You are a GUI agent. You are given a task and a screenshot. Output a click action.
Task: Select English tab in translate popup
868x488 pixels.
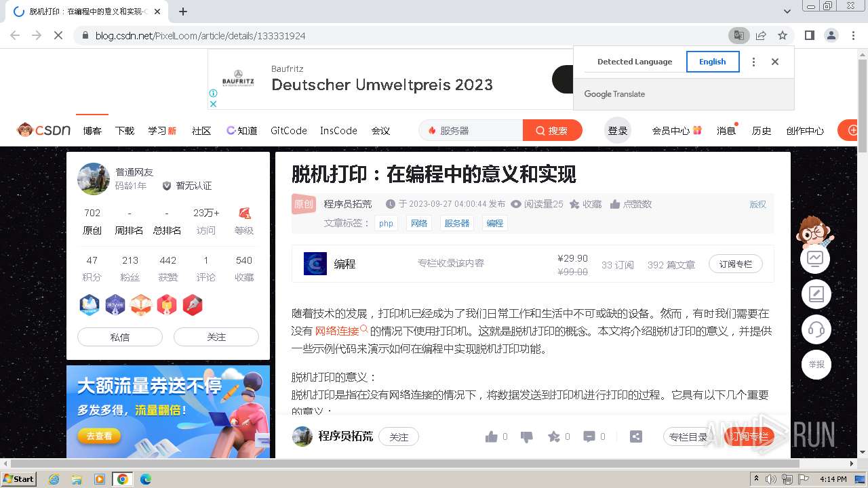(713, 62)
